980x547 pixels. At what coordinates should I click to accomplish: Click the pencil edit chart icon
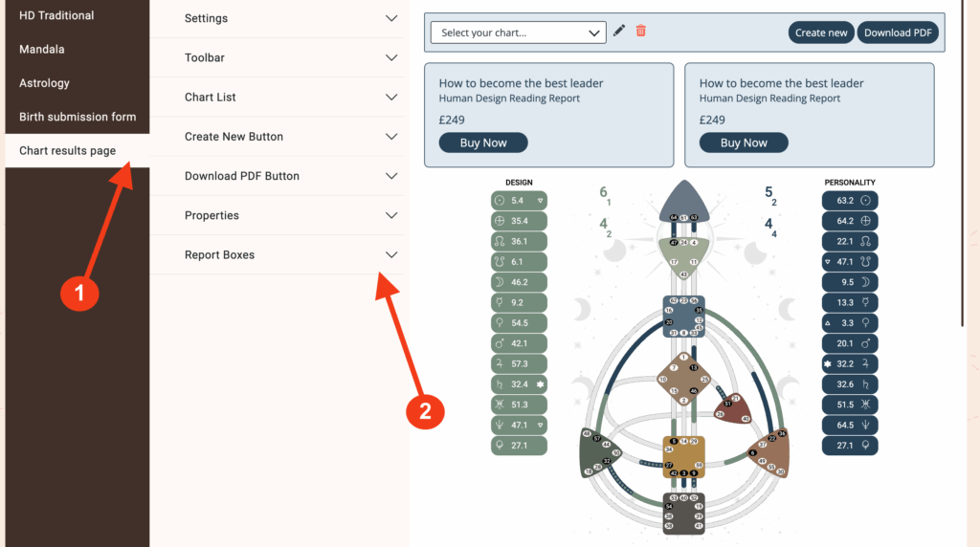click(x=619, y=32)
